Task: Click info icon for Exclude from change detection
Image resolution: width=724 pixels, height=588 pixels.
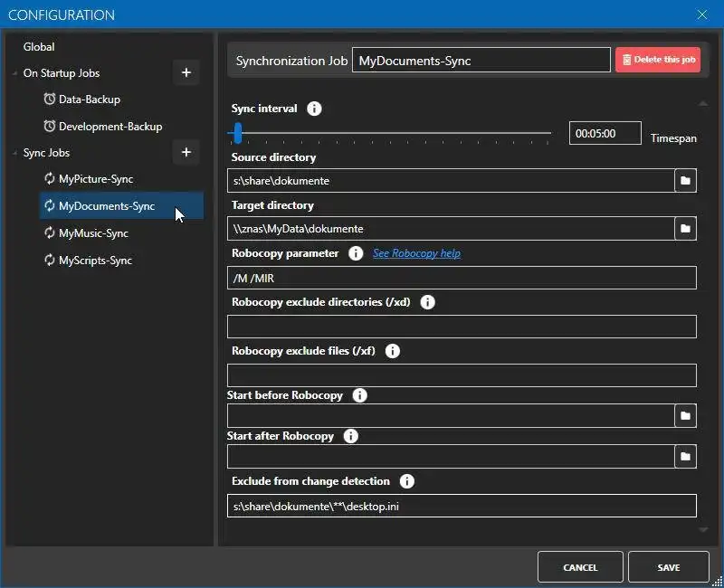Action: coord(407,481)
